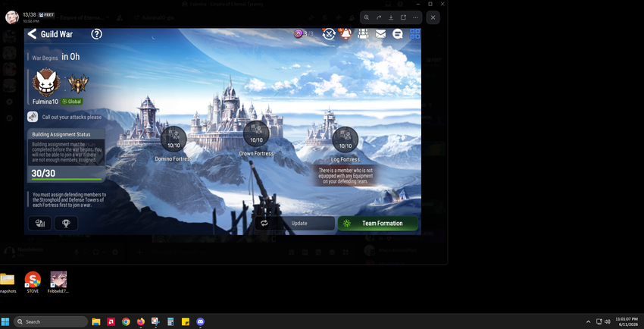
Task: Forward the image with the arrow icon
Action: click(379, 17)
